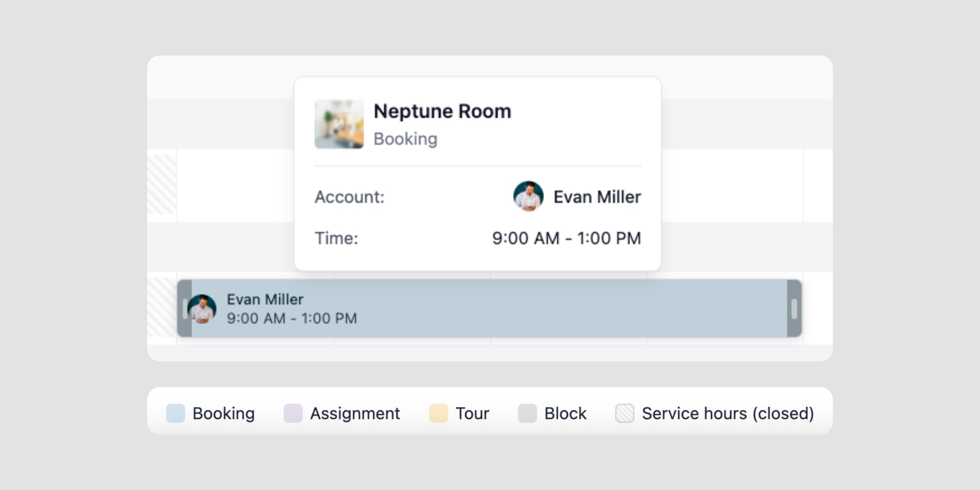Select the Neptune Room title in the popup
This screenshot has width=980, height=490.
tap(442, 111)
